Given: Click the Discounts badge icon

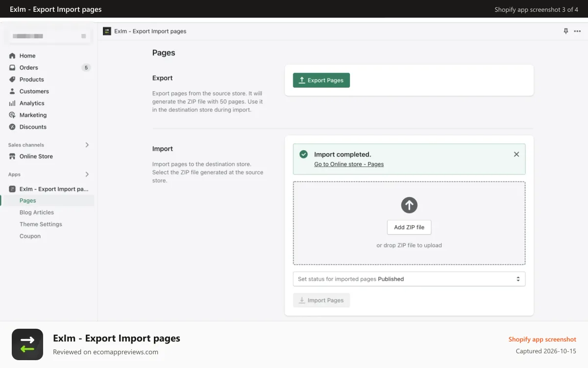Looking at the screenshot, I should pyautogui.click(x=12, y=127).
